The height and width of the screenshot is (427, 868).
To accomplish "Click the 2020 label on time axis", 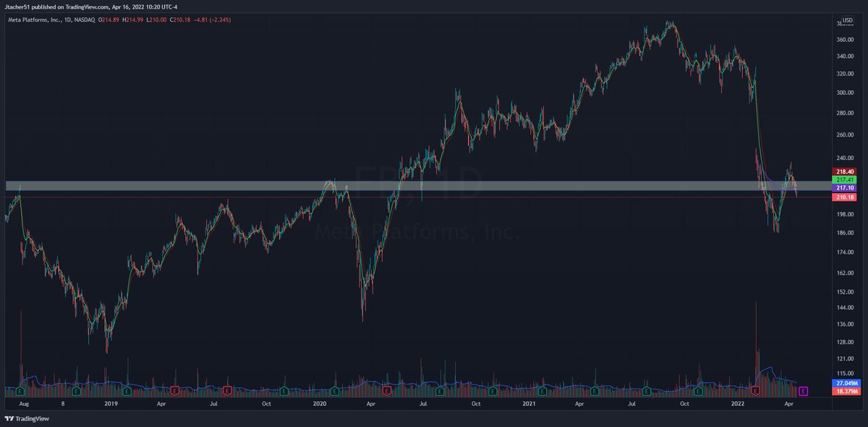I will click(x=320, y=403).
